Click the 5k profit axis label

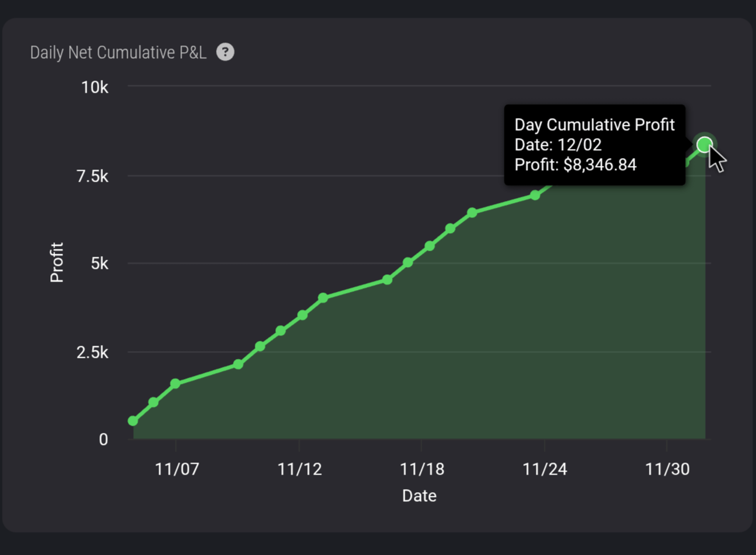pos(99,264)
